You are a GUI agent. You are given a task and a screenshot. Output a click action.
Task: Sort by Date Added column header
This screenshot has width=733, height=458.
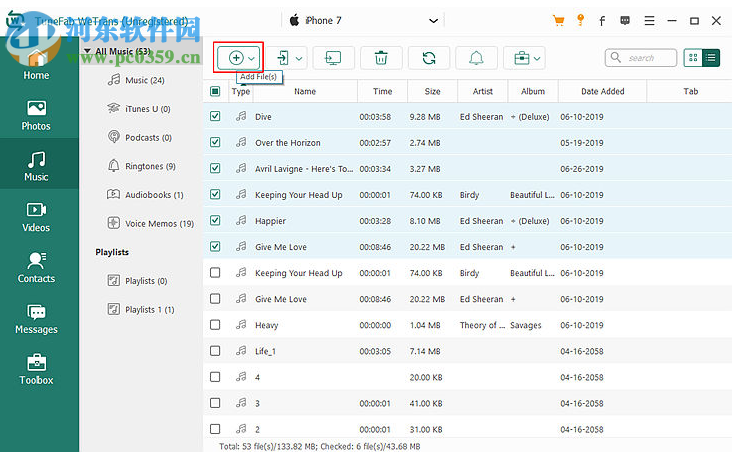(x=603, y=91)
